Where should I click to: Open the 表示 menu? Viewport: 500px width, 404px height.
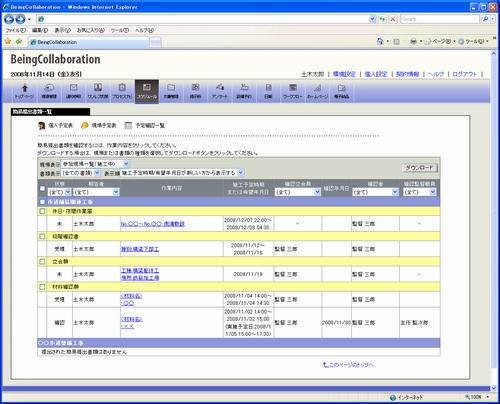(62, 30)
